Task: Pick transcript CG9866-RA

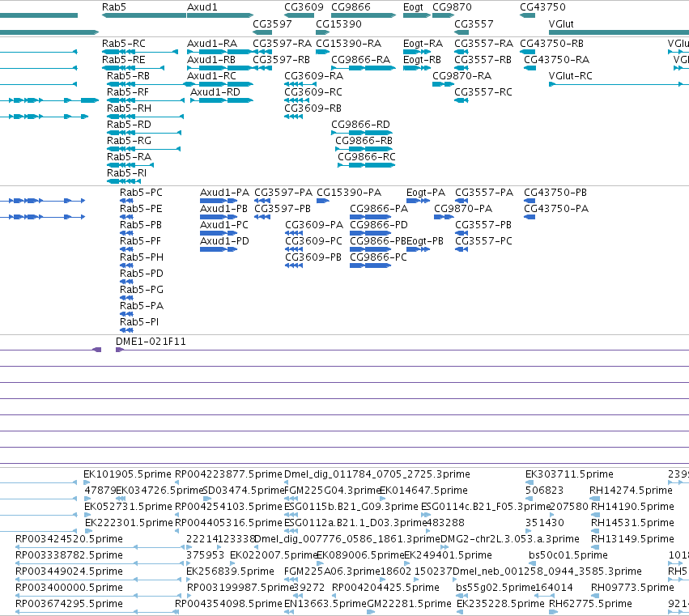Action: [361, 60]
